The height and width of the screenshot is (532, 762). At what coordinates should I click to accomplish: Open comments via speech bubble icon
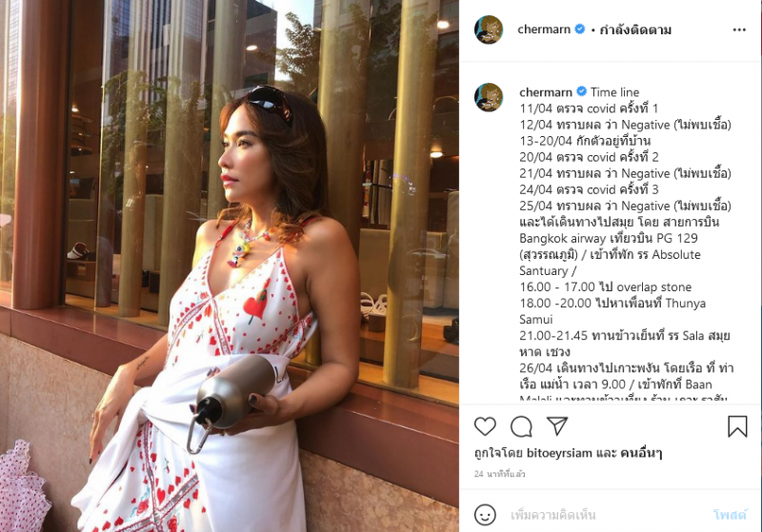(521, 426)
